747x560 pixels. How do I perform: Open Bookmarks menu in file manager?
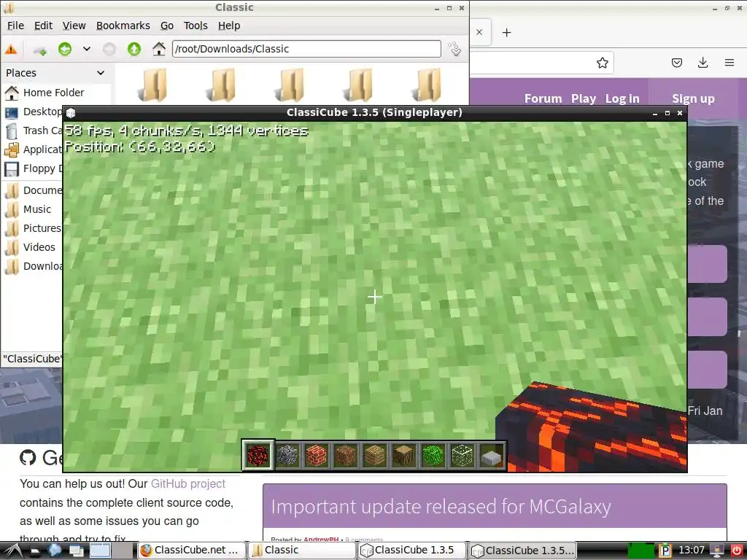[x=123, y=26]
